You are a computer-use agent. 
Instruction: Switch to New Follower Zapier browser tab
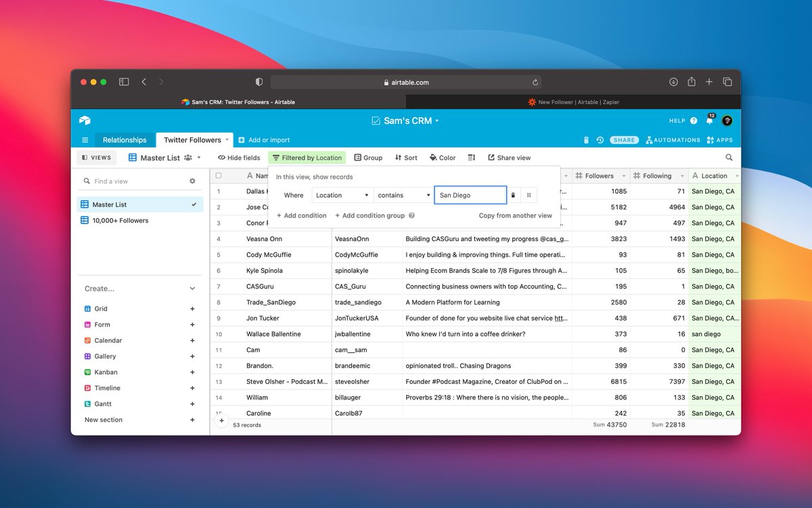(x=574, y=102)
